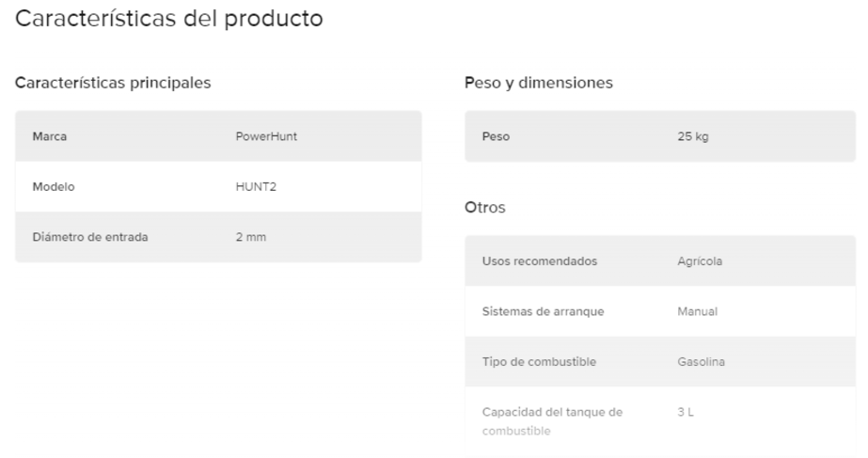Select the "Agrícola" value

click(700, 261)
